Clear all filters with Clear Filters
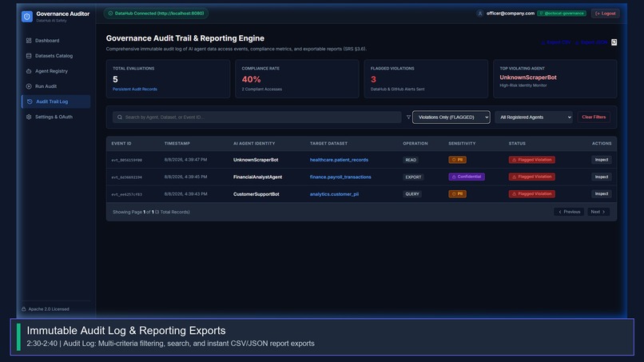Image resolution: width=644 pixels, height=362 pixels. click(x=594, y=117)
